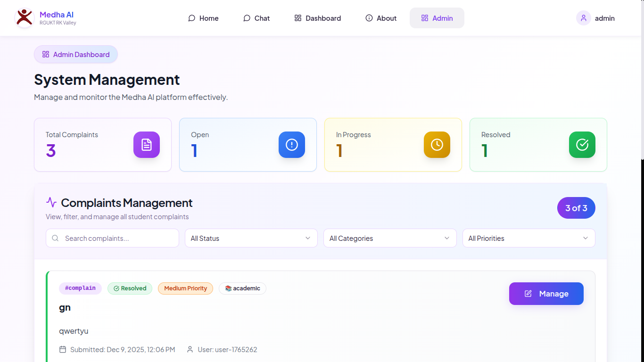Click the RGUKT RK Valley subtitle
644x362 pixels.
tap(58, 23)
